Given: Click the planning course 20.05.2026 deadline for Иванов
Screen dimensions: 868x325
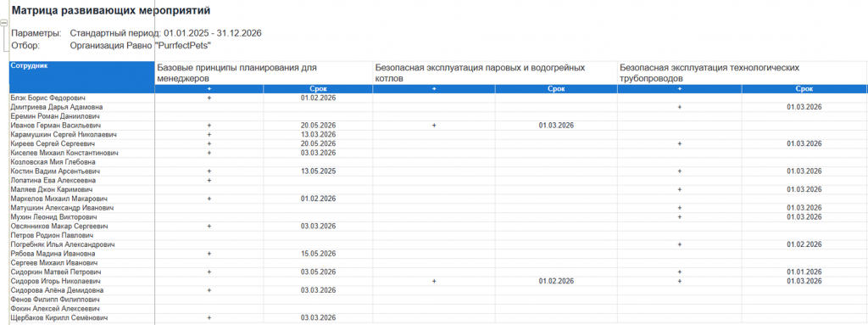Looking at the screenshot, I should [319, 126].
